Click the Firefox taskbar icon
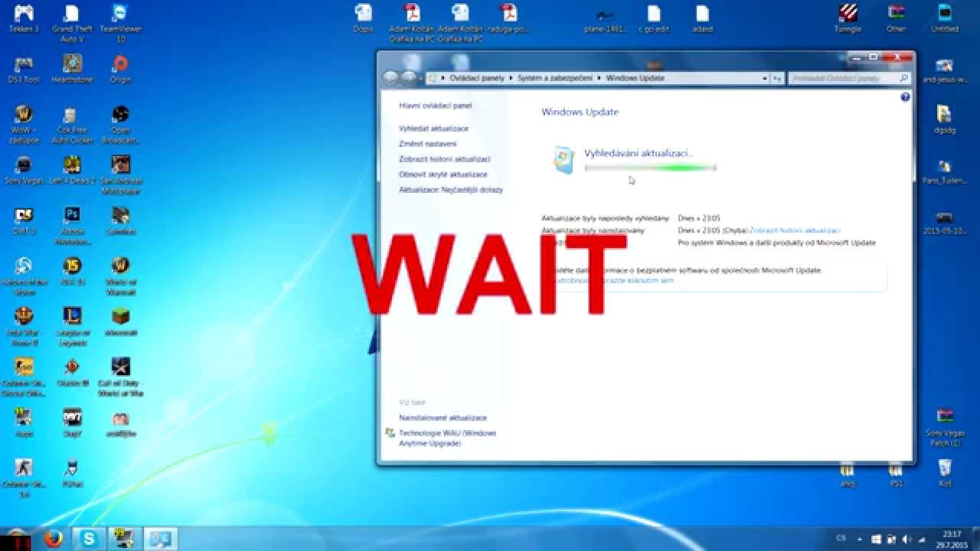 click(54, 538)
